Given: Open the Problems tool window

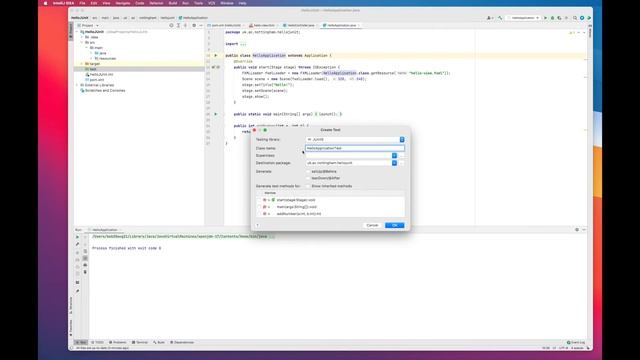Looking at the screenshot, I should [118, 342].
